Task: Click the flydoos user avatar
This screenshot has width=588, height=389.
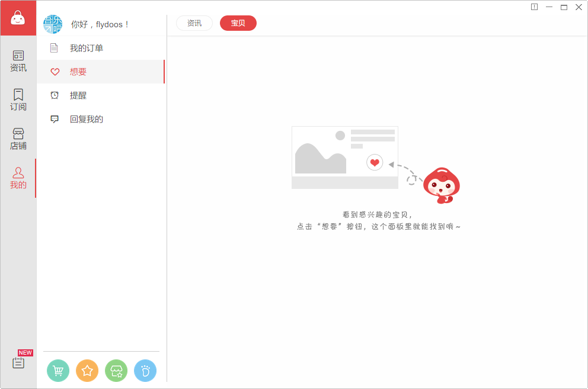Action: click(x=53, y=24)
